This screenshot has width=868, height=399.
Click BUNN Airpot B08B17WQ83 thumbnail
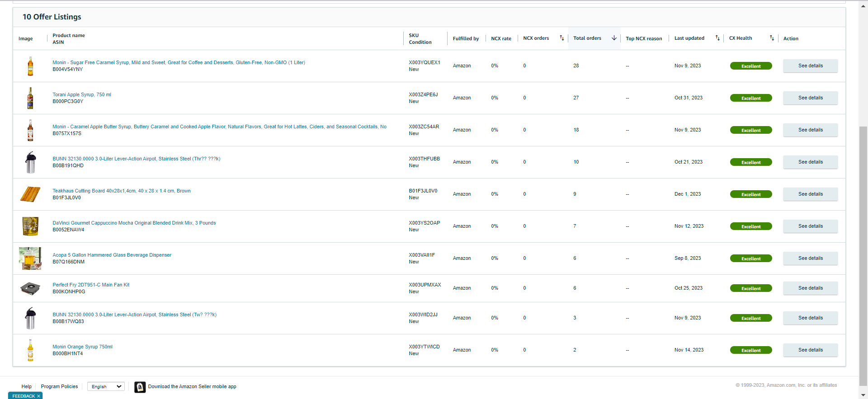pos(30,318)
